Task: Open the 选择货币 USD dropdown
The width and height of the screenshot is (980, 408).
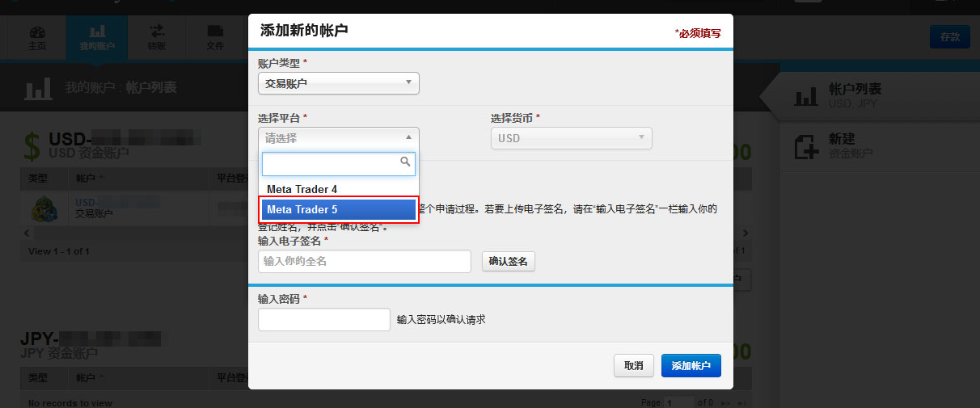Action: click(x=572, y=138)
